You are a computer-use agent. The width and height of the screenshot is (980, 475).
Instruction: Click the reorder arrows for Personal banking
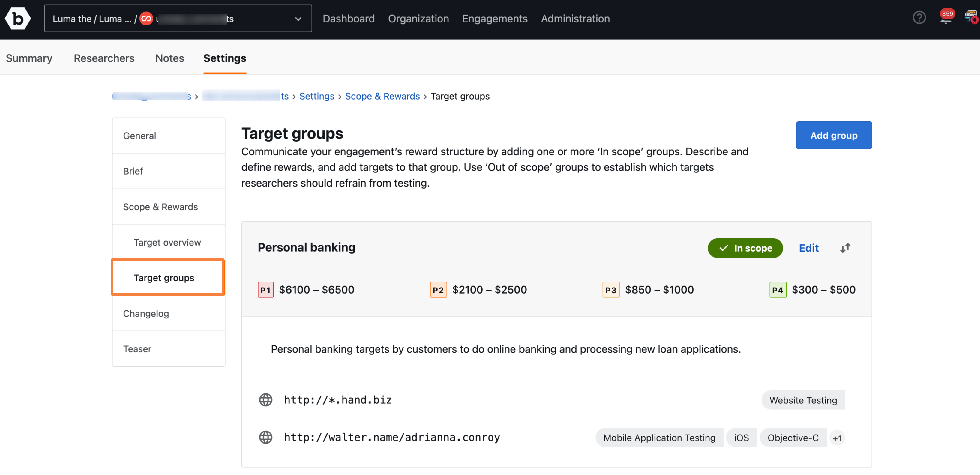[x=845, y=248]
